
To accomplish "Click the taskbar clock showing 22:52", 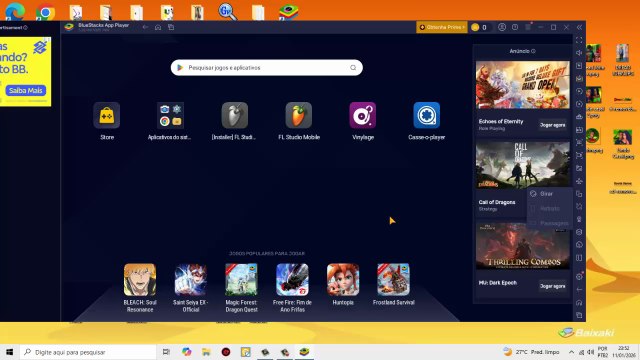I will 623,352.
